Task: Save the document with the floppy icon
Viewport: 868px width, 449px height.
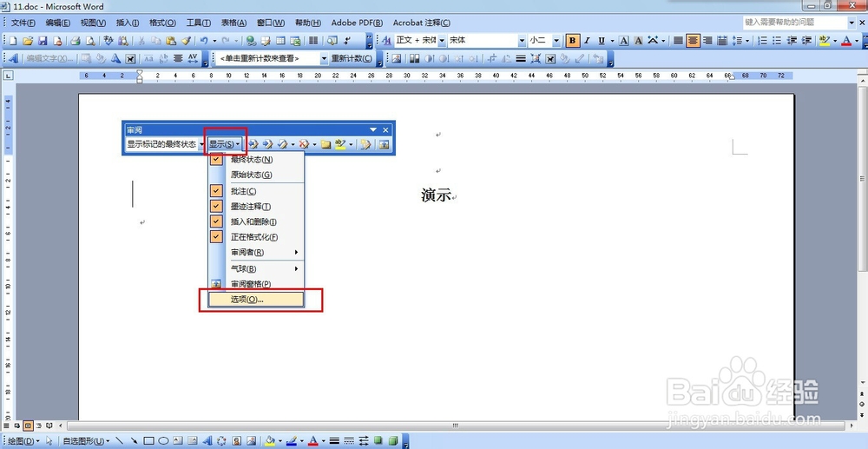Action: [x=42, y=41]
